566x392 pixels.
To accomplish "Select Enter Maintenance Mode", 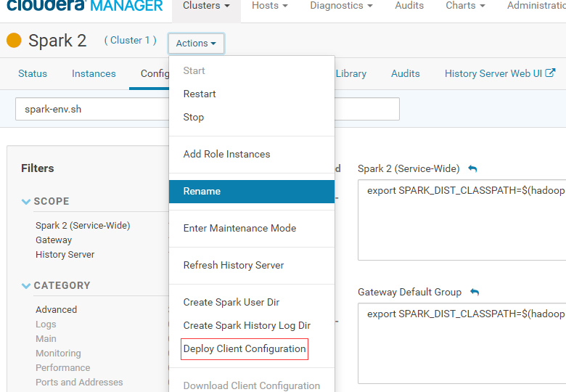I will 252,228.
